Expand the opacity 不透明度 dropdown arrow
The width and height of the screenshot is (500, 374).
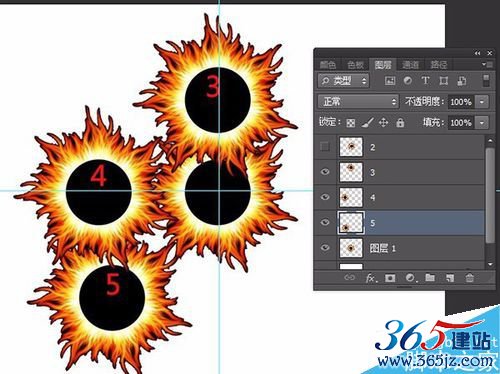(482, 102)
